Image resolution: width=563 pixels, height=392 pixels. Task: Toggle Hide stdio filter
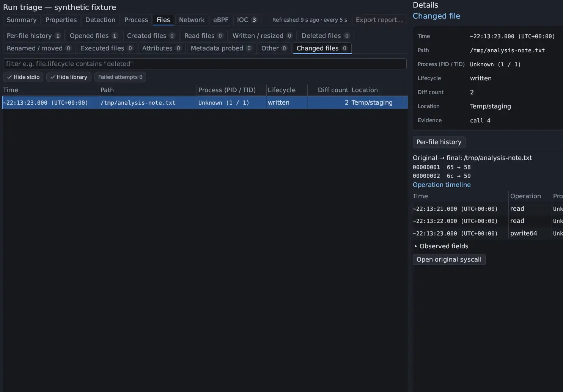[x=23, y=77]
